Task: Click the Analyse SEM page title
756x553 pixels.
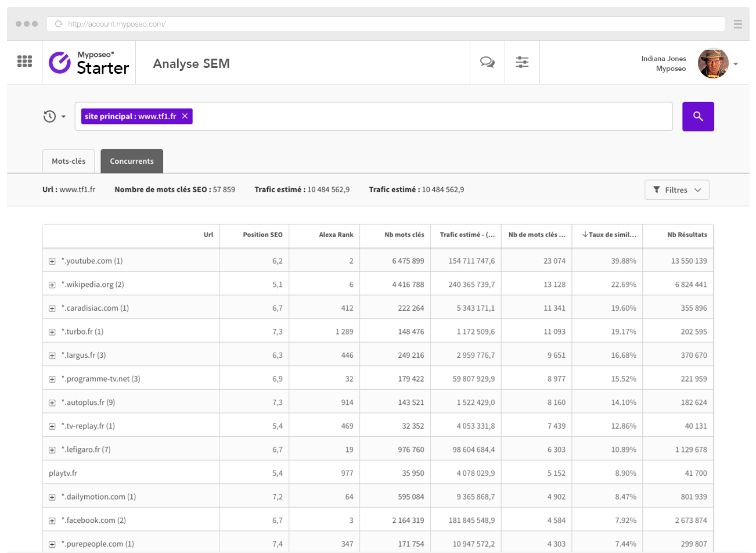Action: (x=192, y=63)
